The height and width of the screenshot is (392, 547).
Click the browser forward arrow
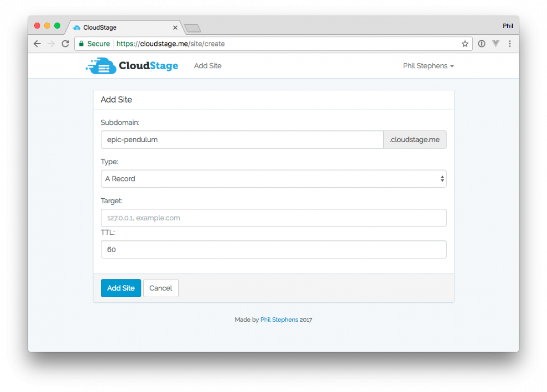click(51, 44)
